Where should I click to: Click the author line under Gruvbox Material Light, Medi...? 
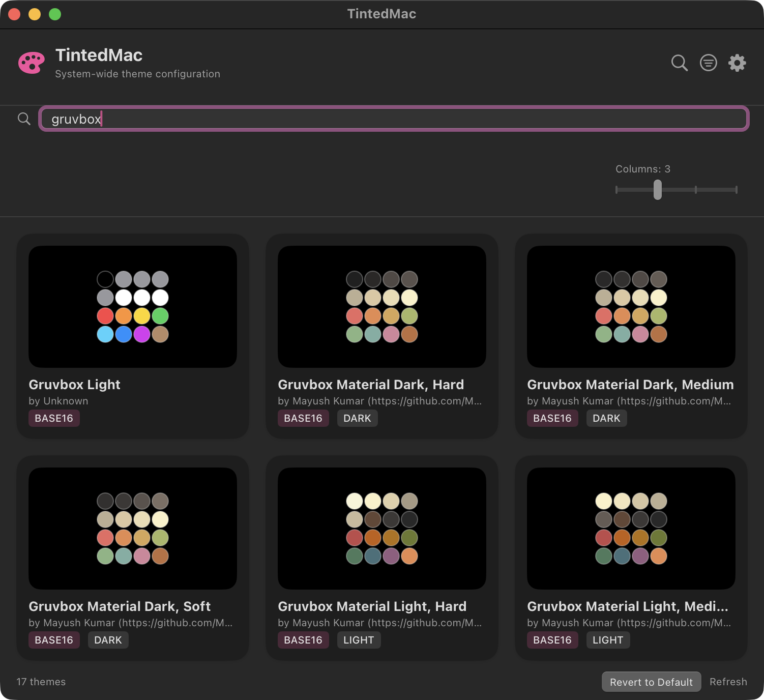(x=629, y=623)
